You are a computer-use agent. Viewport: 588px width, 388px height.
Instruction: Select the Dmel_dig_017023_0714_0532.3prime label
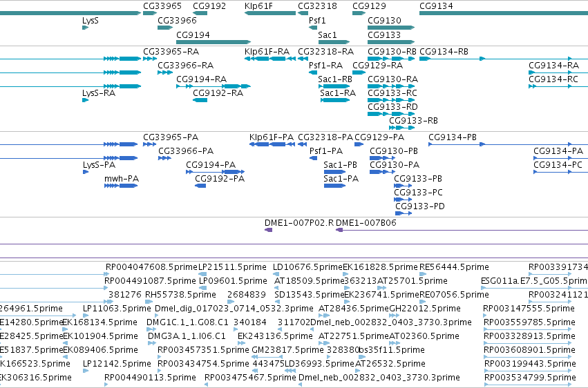pyautogui.click(x=234, y=309)
